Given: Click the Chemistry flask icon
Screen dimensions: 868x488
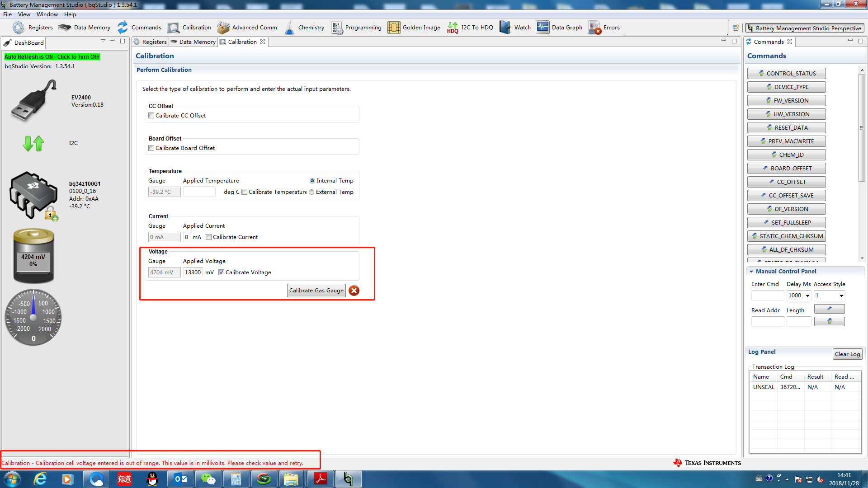Looking at the screenshot, I should (x=289, y=28).
